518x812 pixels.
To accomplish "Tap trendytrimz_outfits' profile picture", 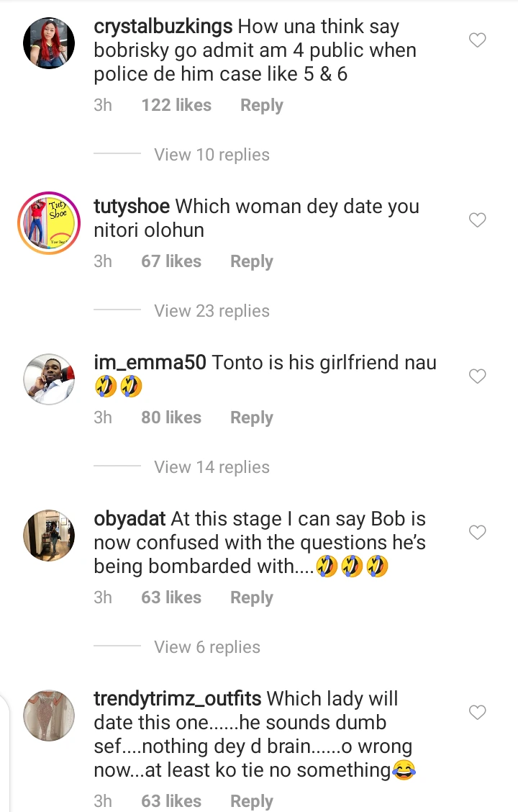I will click(x=49, y=716).
